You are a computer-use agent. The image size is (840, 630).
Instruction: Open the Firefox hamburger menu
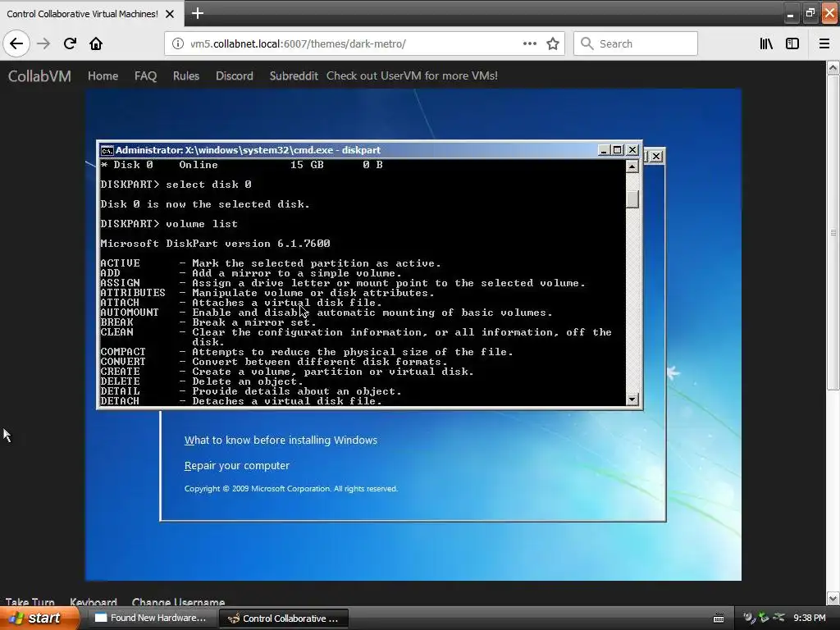click(x=824, y=43)
